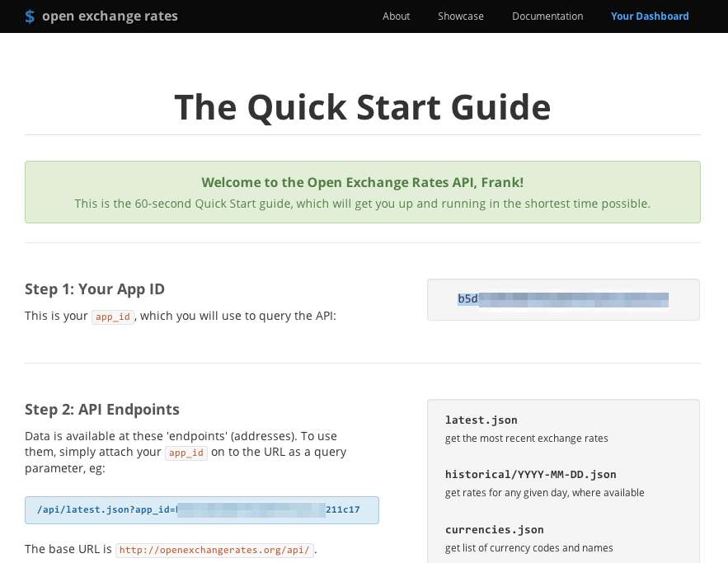Click 'get list of currency codes and names'
The height and width of the screenshot is (563, 728).
coord(528,547)
